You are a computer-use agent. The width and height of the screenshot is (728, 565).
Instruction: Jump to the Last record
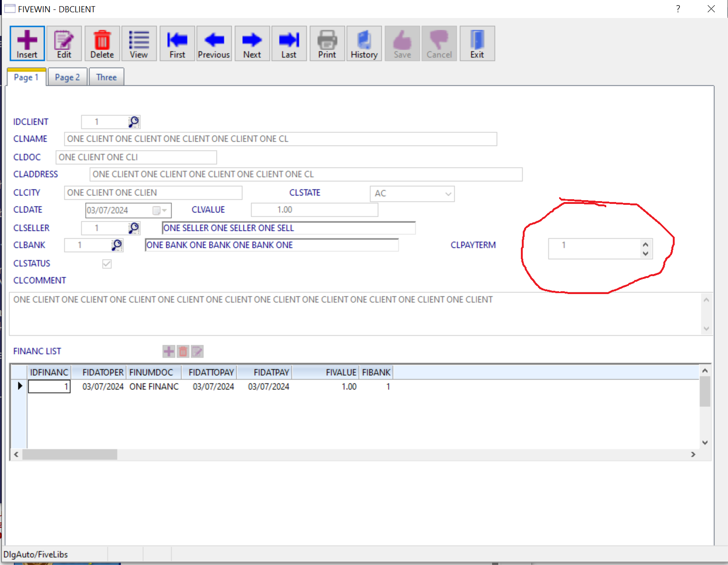[289, 43]
